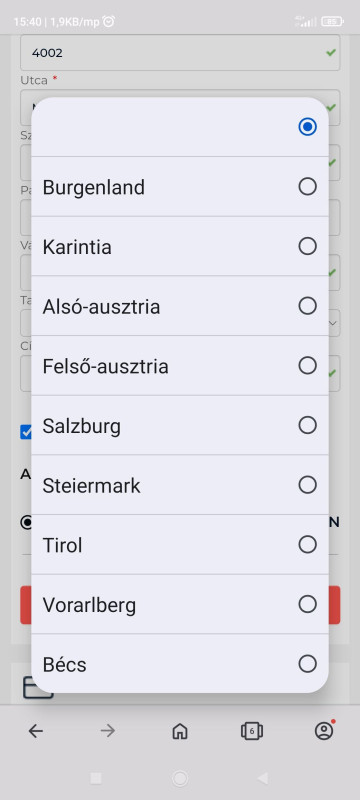Choose the Salzburg radio button

307,425
